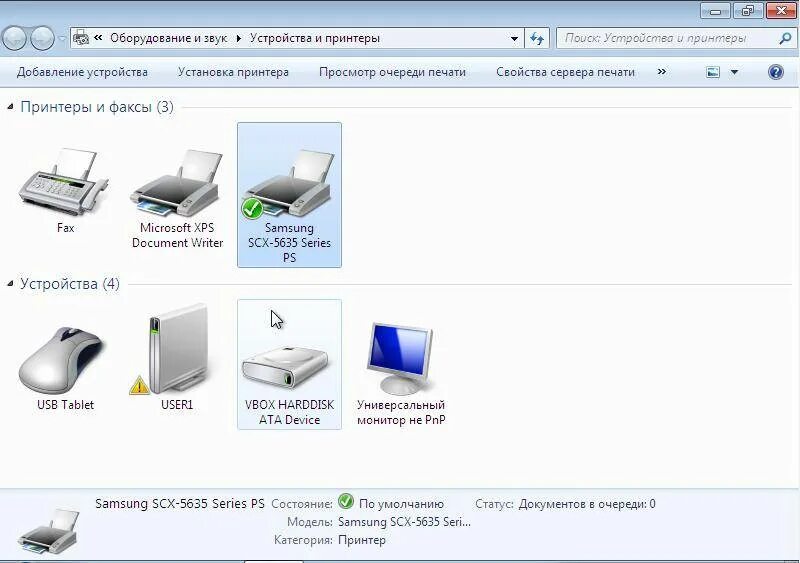Click the printer thumbnail in the details pane
Viewport: 800px width, 563px height.
tap(49, 531)
